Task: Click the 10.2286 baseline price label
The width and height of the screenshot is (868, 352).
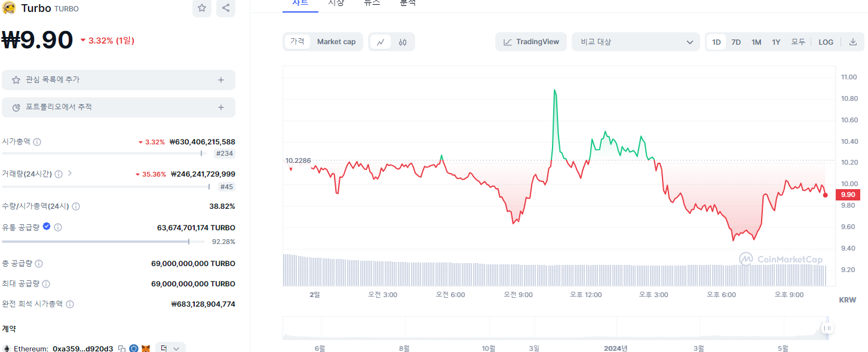Action: 298,160
